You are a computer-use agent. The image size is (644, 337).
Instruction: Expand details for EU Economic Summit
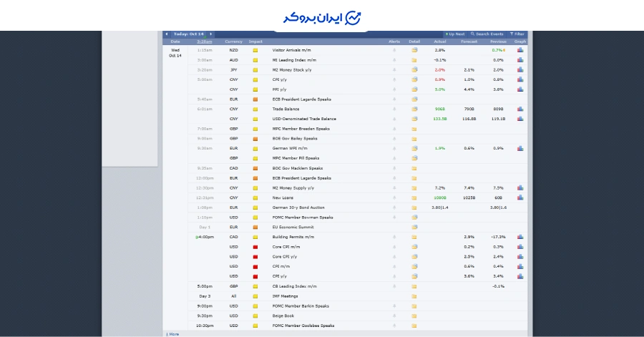[x=414, y=227]
